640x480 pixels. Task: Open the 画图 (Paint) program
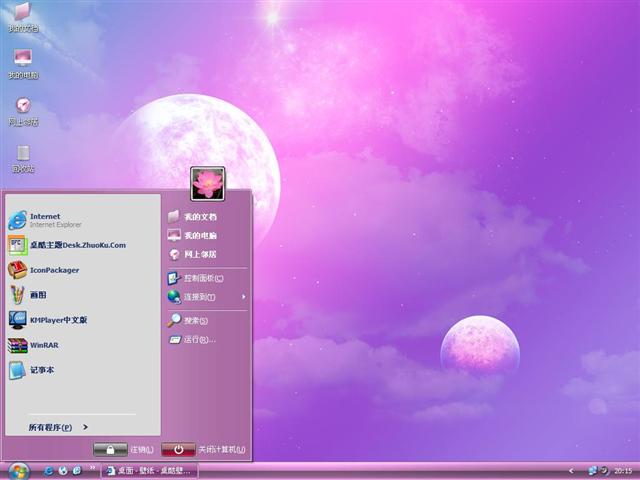click(40, 295)
